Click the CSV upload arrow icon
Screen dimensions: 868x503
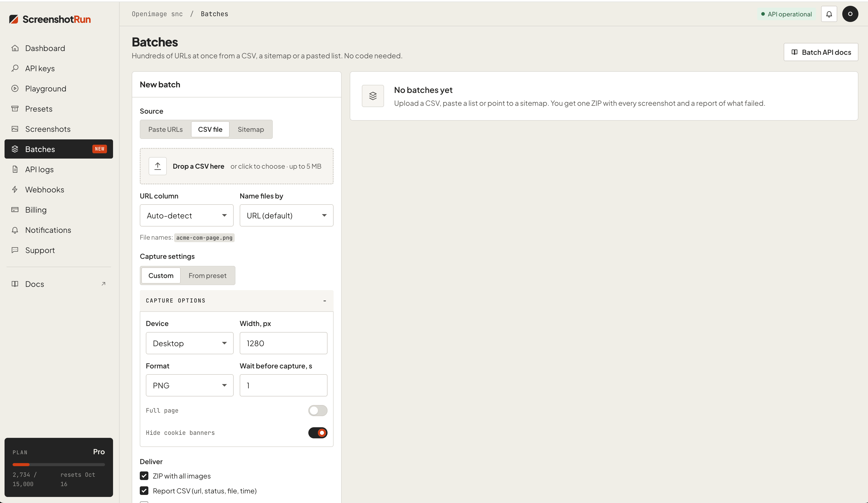click(158, 166)
